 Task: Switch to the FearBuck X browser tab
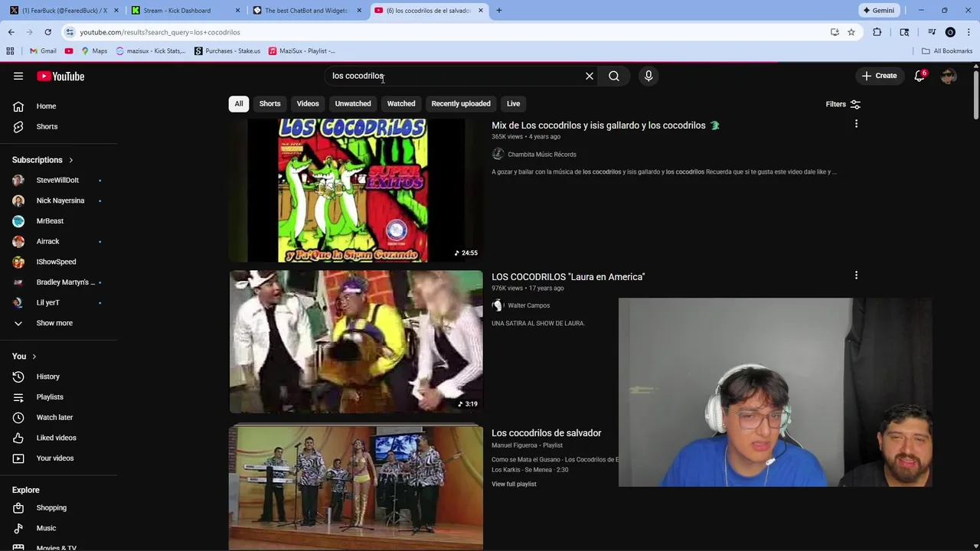(x=64, y=11)
